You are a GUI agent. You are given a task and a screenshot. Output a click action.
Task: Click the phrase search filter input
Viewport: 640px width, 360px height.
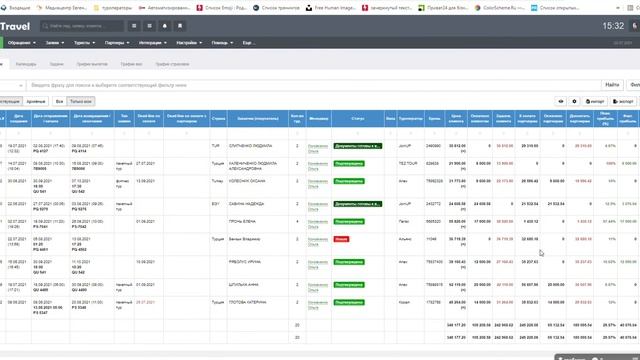click(313, 85)
